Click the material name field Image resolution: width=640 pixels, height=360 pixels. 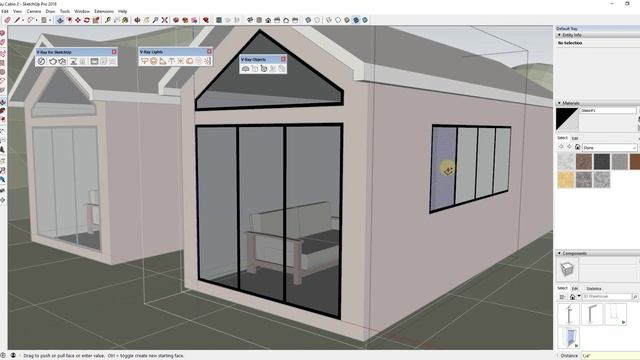tap(608, 111)
